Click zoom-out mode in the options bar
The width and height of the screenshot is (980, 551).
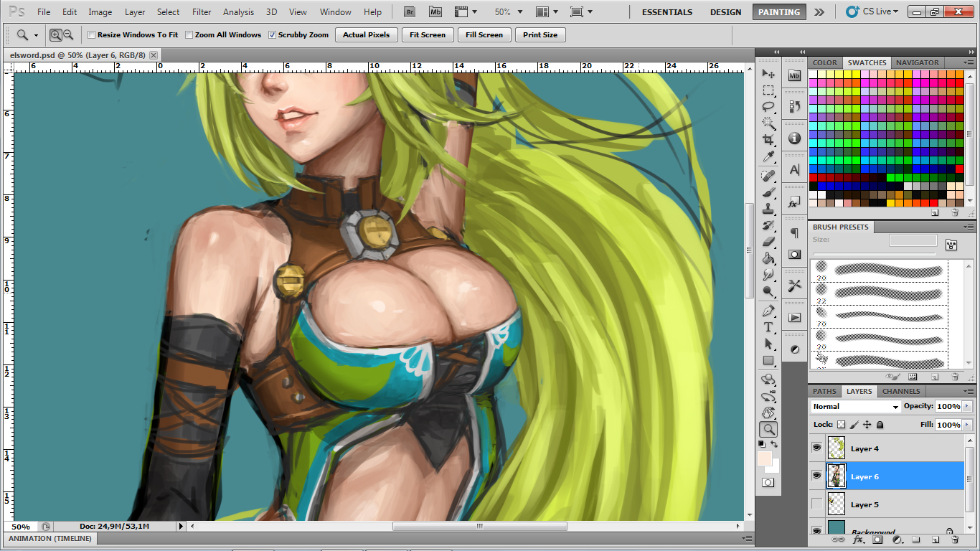(x=69, y=34)
